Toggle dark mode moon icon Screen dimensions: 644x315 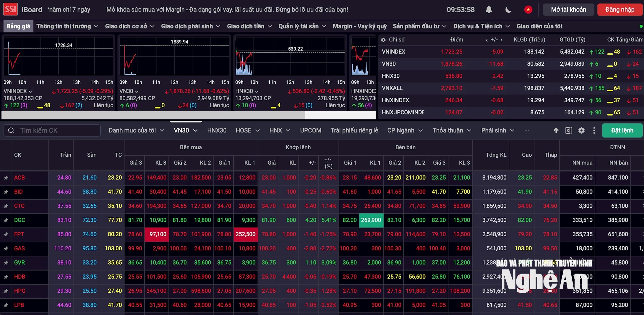(x=508, y=10)
